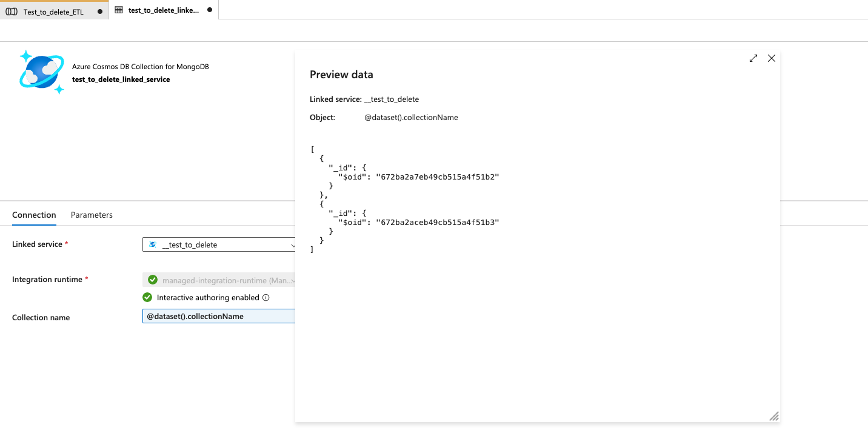Click the linked service icon in dropdown
The image size is (868, 444).
[153, 244]
